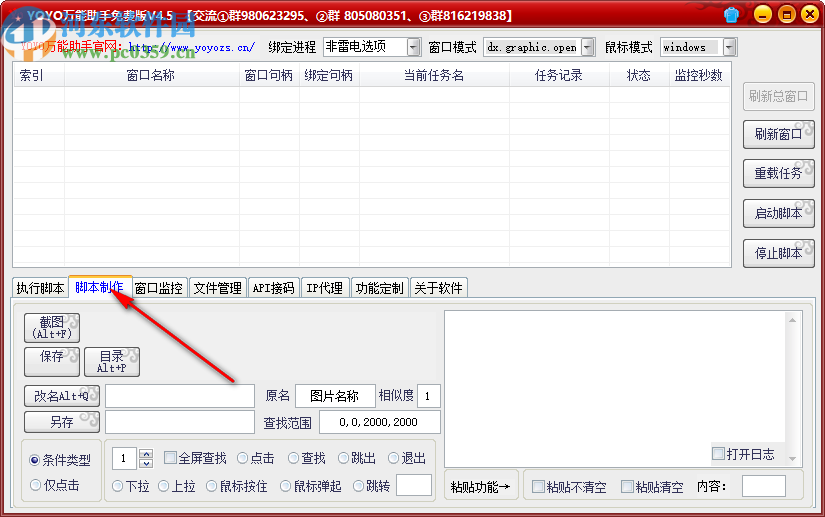
Task: Increase the step number spinner value
Action: (147, 453)
